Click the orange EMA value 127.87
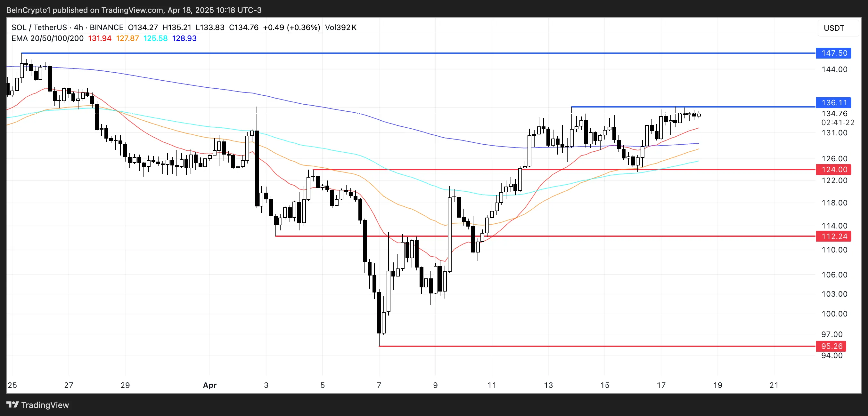868x416 pixels. (x=127, y=38)
